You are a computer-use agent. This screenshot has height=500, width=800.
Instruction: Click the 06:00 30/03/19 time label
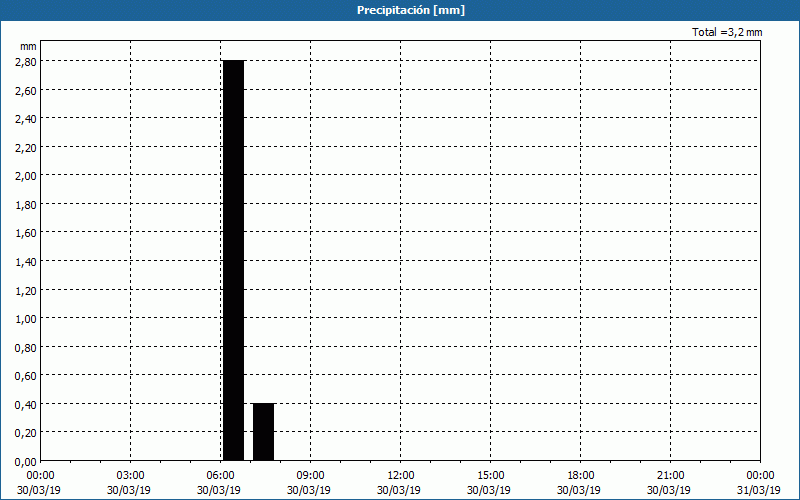pos(219,483)
